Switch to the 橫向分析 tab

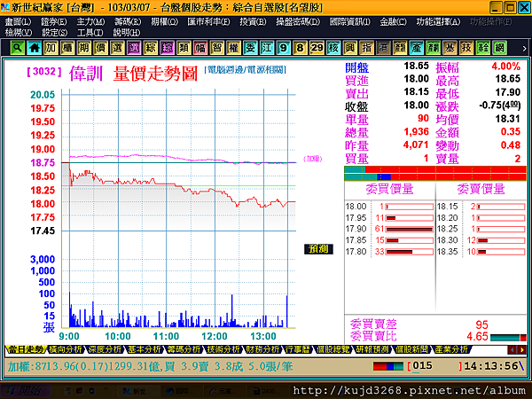point(66,349)
